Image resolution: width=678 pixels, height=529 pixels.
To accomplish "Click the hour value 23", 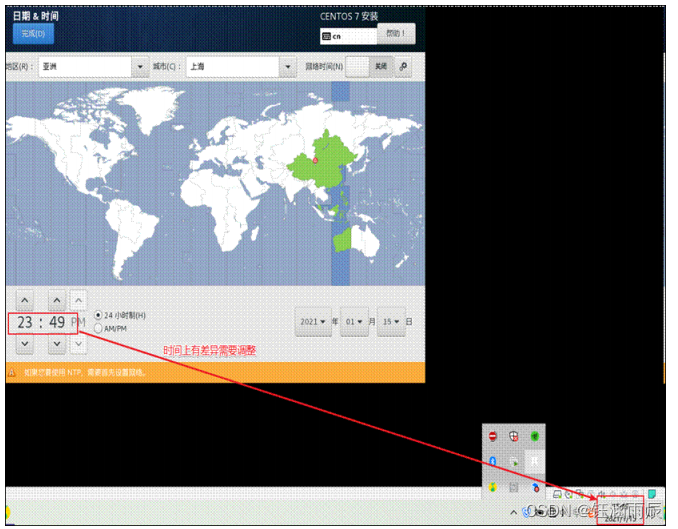I will pyautogui.click(x=25, y=322).
